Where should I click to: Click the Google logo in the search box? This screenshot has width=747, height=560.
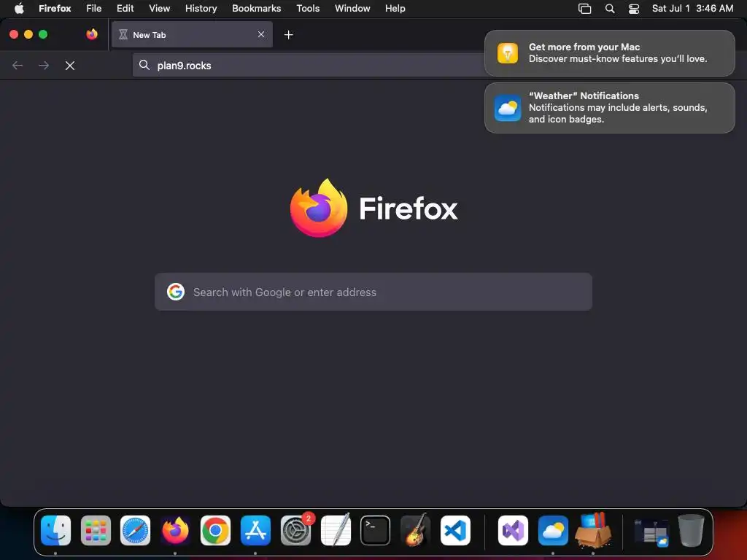tap(176, 292)
